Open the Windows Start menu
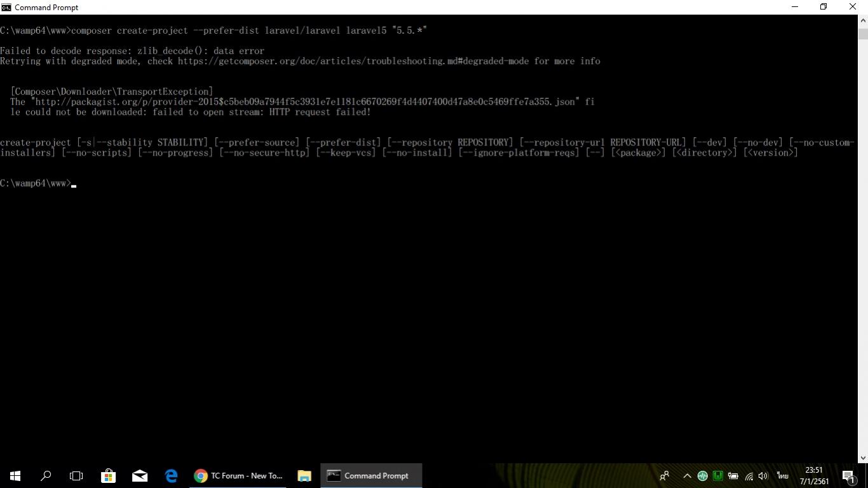868x488 pixels. pos(15,475)
